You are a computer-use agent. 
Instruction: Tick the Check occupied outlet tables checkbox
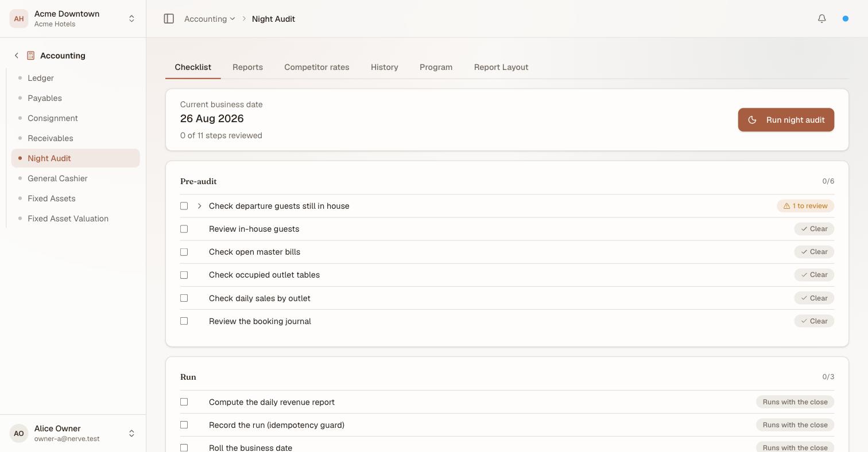click(184, 275)
